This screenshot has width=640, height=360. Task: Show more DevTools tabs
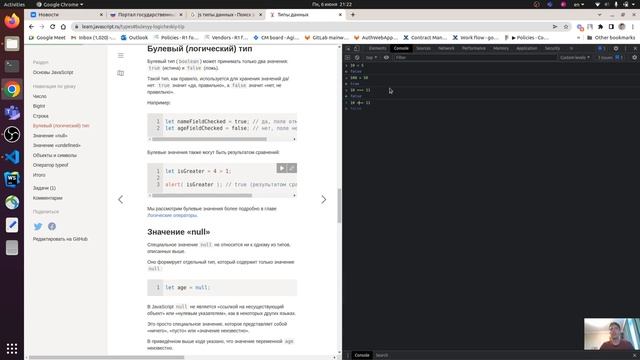[571, 48]
